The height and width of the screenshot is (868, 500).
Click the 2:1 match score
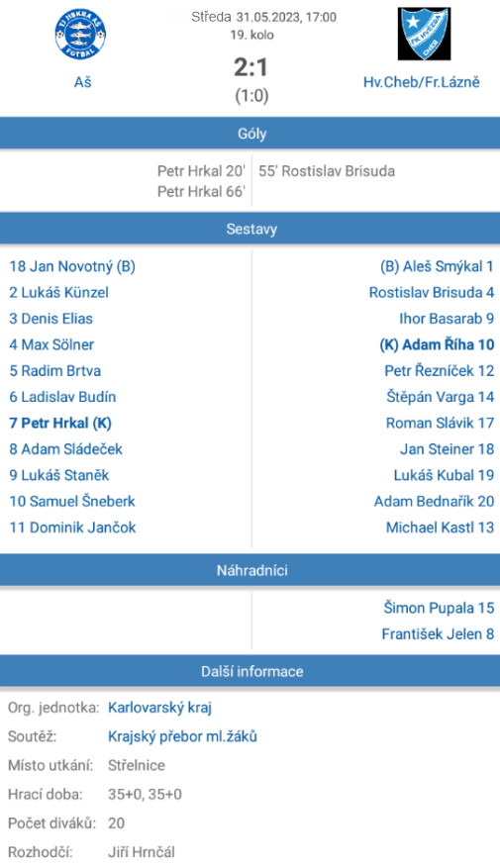click(250, 67)
